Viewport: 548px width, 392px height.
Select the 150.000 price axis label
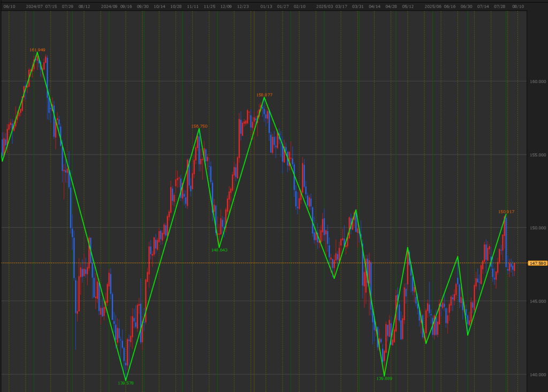click(x=537, y=228)
